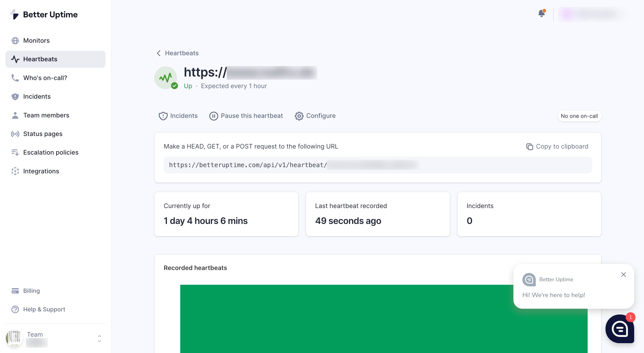Image resolution: width=644 pixels, height=353 pixels.
Task: Click Pause this heartbeat toggle
Action: pyautogui.click(x=246, y=116)
